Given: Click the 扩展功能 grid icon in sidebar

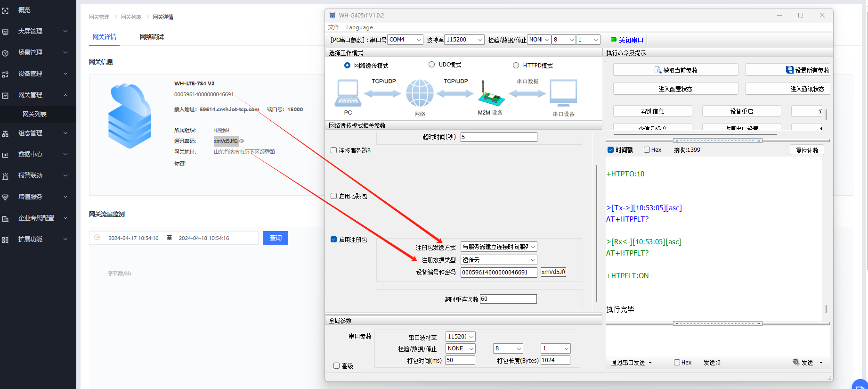Looking at the screenshot, I should (x=6, y=240).
